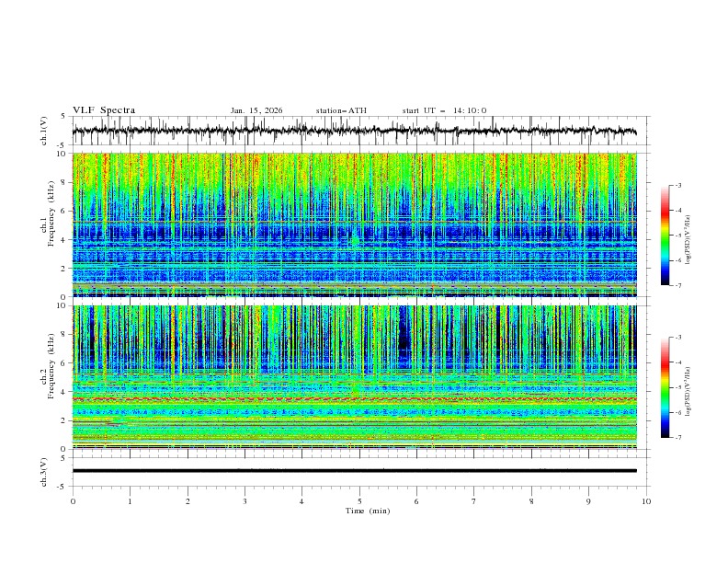Click the ch.3(V) axis label
This screenshot has height=563, width=728.
(x=44, y=471)
